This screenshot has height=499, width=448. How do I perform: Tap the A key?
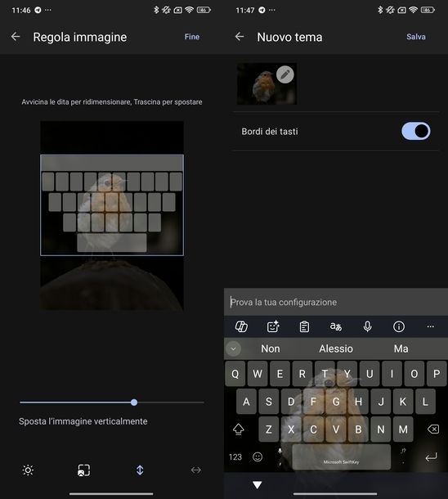point(246,402)
